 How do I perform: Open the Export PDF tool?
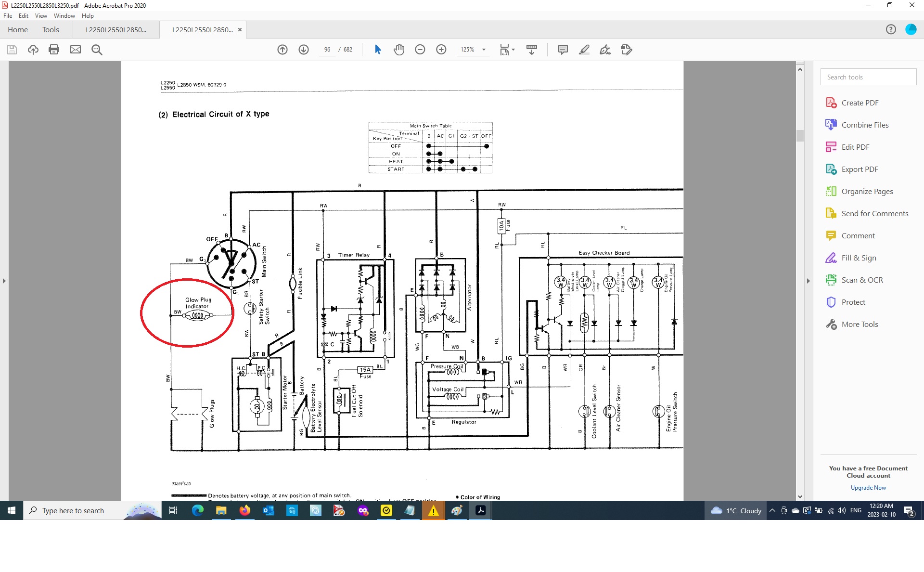(x=860, y=169)
